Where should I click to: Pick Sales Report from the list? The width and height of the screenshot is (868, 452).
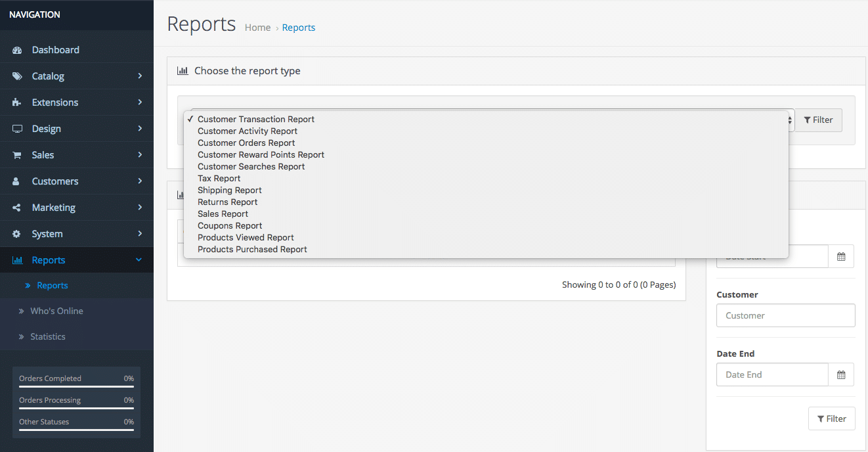point(486,214)
